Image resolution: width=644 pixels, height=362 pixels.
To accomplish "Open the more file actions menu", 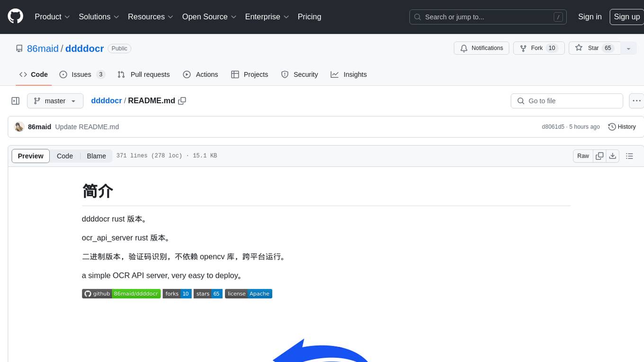I will (x=636, y=101).
